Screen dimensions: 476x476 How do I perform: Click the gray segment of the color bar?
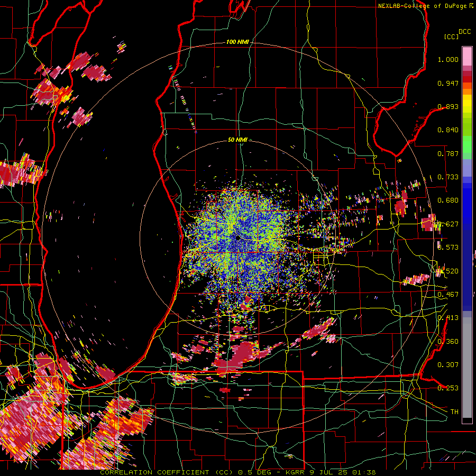467,370
